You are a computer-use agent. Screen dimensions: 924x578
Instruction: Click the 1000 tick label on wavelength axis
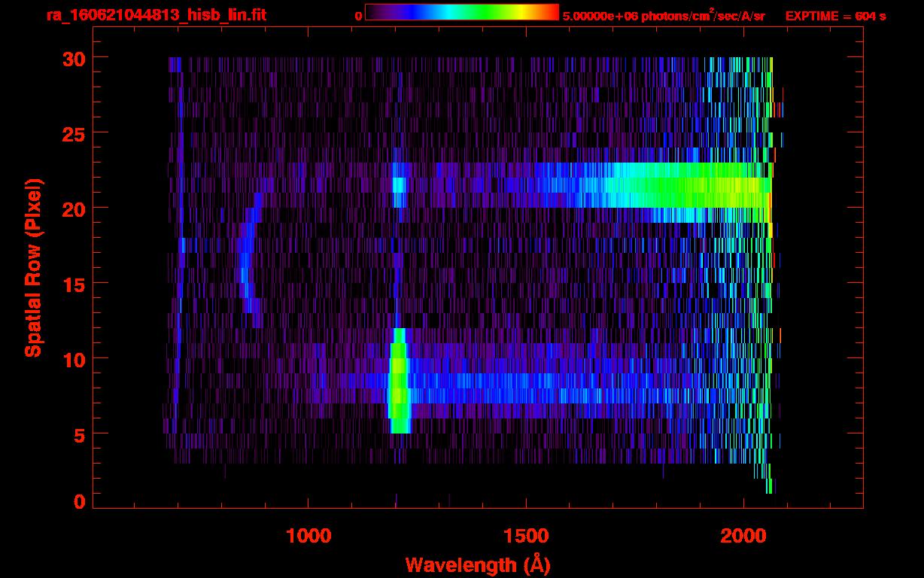(x=309, y=535)
